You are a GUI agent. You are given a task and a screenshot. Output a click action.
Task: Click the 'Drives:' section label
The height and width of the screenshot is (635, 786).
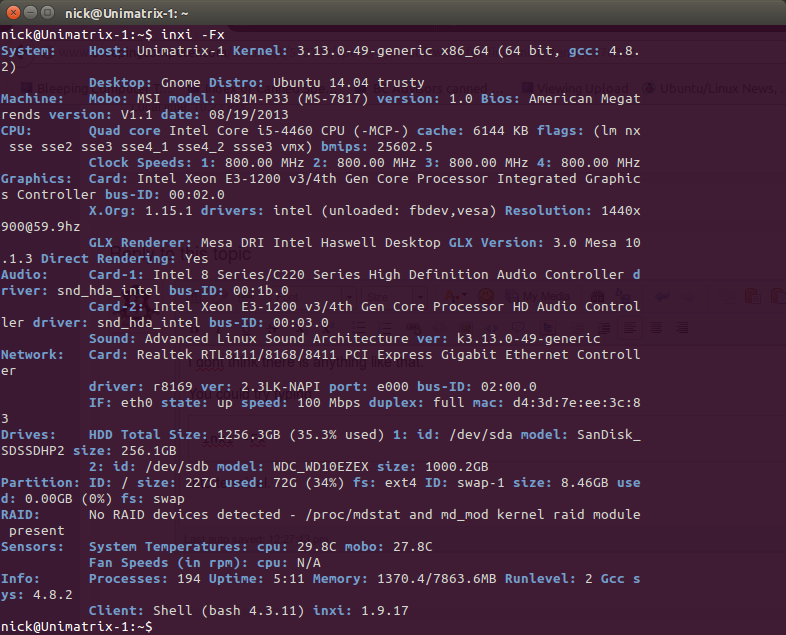tap(29, 434)
